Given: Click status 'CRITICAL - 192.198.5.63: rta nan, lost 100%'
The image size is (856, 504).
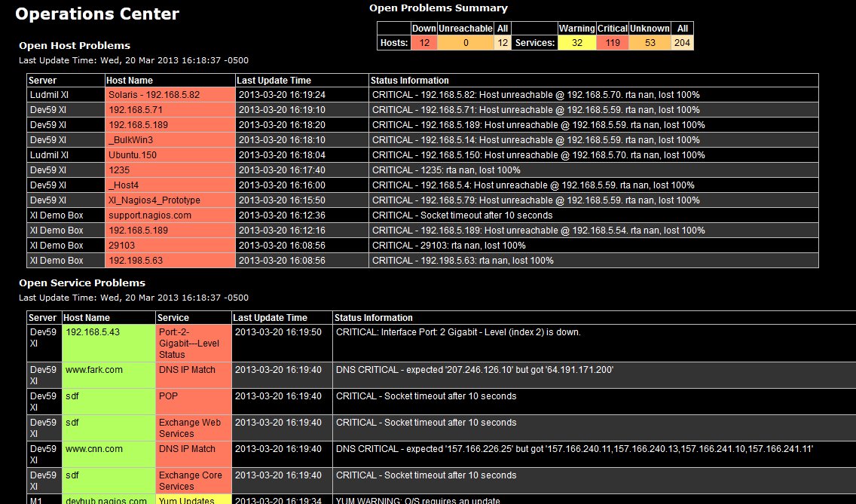Looking at the screenshot, I should click(463, 261).
